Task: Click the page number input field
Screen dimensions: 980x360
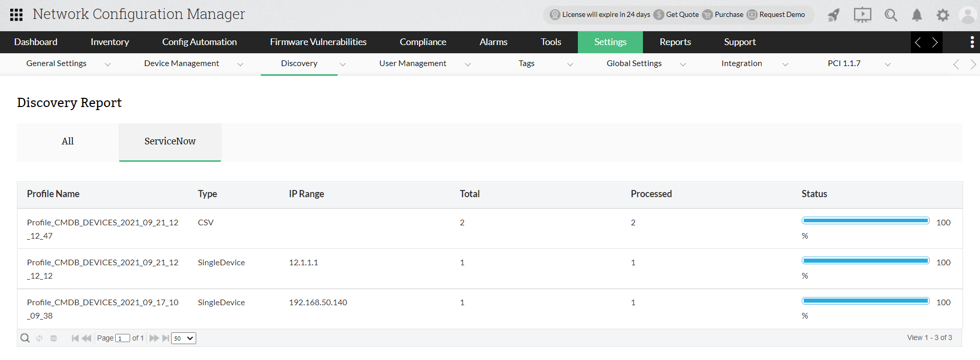Action: tap(122, 338)
